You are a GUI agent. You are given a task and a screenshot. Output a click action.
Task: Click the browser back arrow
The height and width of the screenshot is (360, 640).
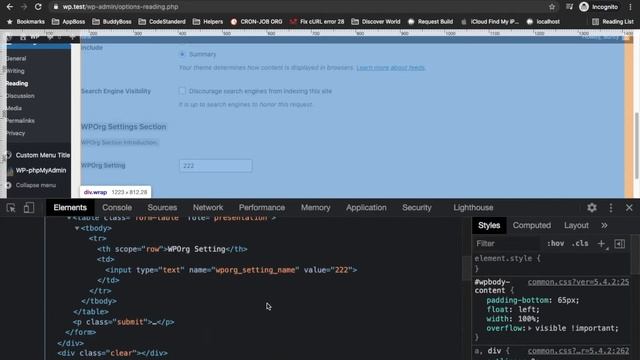[10, 7]
